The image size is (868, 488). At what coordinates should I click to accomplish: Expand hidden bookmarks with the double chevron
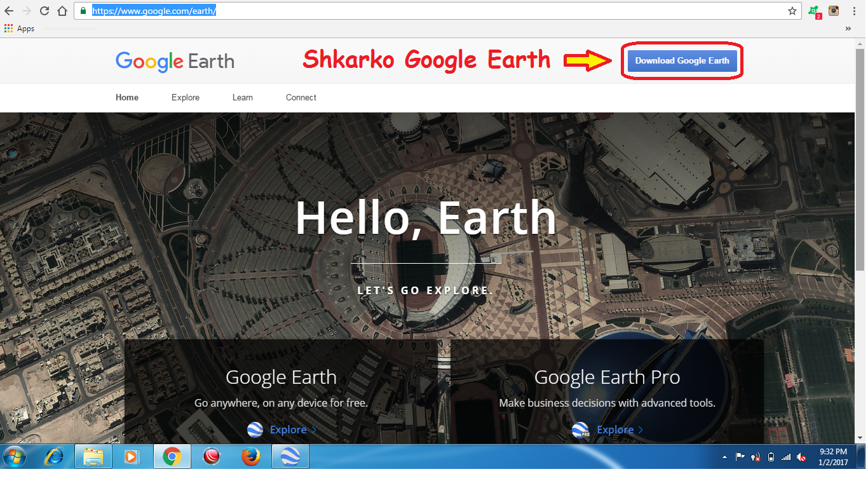coord(848,29)
